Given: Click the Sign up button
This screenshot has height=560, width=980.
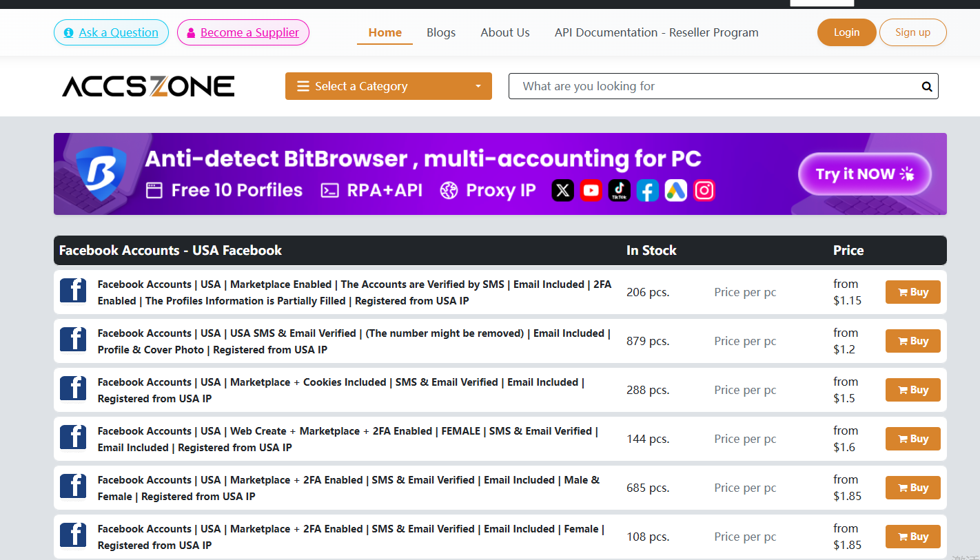Looking at the screenshot, I should click(x=913, y=32).
